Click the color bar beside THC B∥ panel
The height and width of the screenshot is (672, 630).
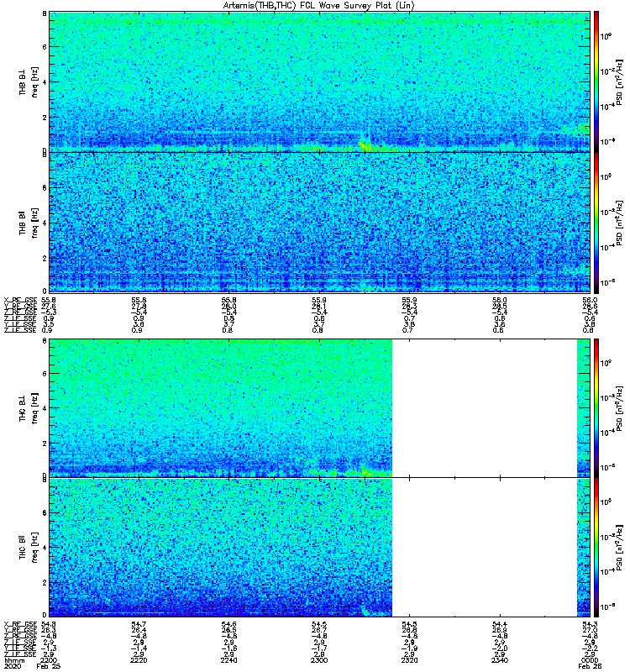pyautogui.click(x=596, y=548)
